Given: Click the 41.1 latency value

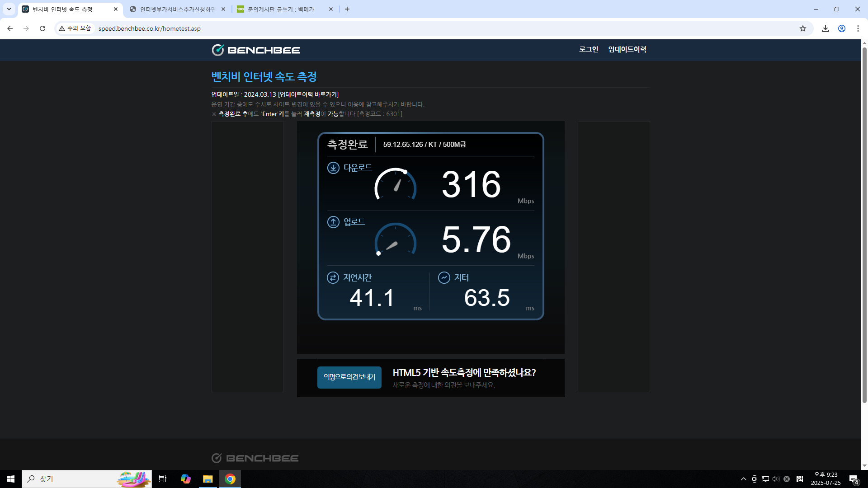Looking at the screenshot, I should pyautogui.click(x=372, y=298).
